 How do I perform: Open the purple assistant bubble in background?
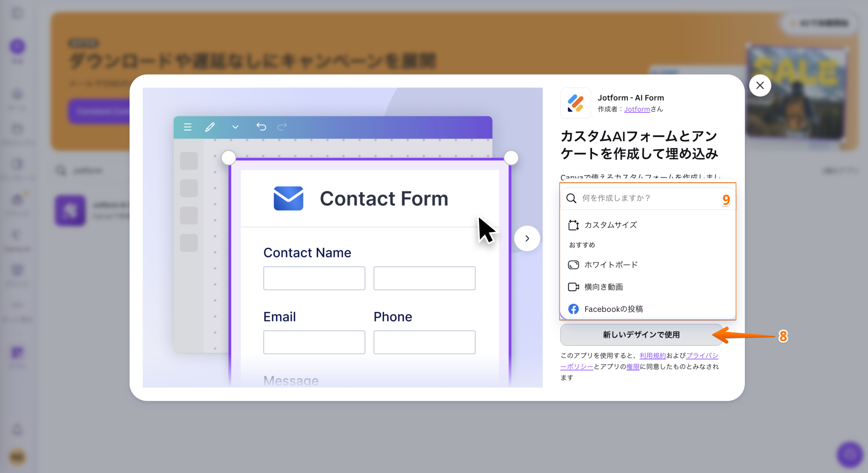(x=849, y=455)
